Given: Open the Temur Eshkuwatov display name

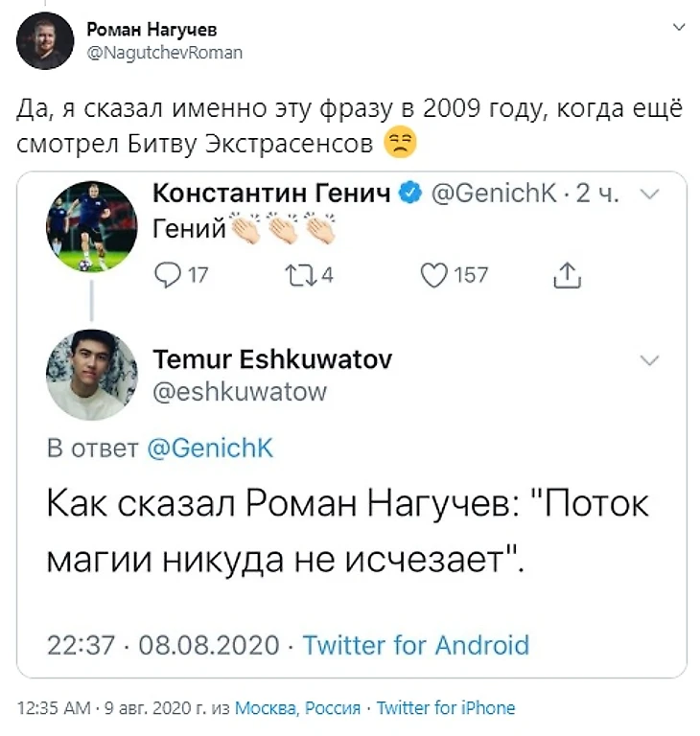Looking at the screenshot, I should 272,359.
